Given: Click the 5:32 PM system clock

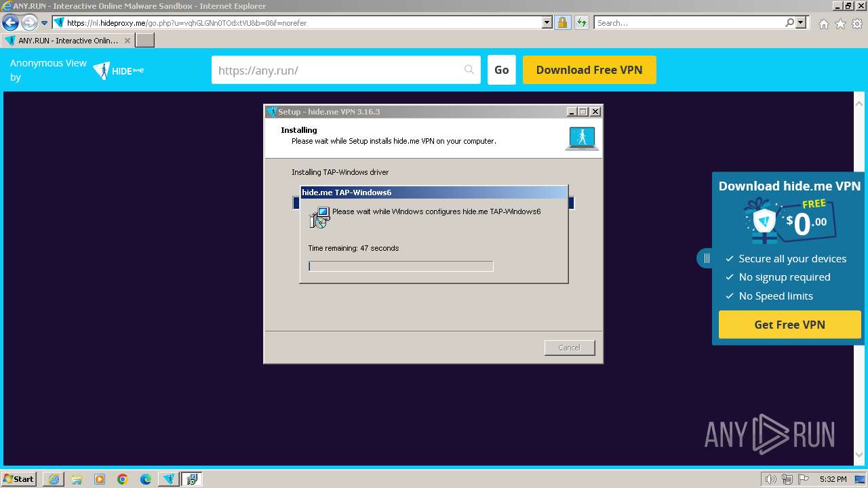Looking at the screenshot, I should 833,479.
